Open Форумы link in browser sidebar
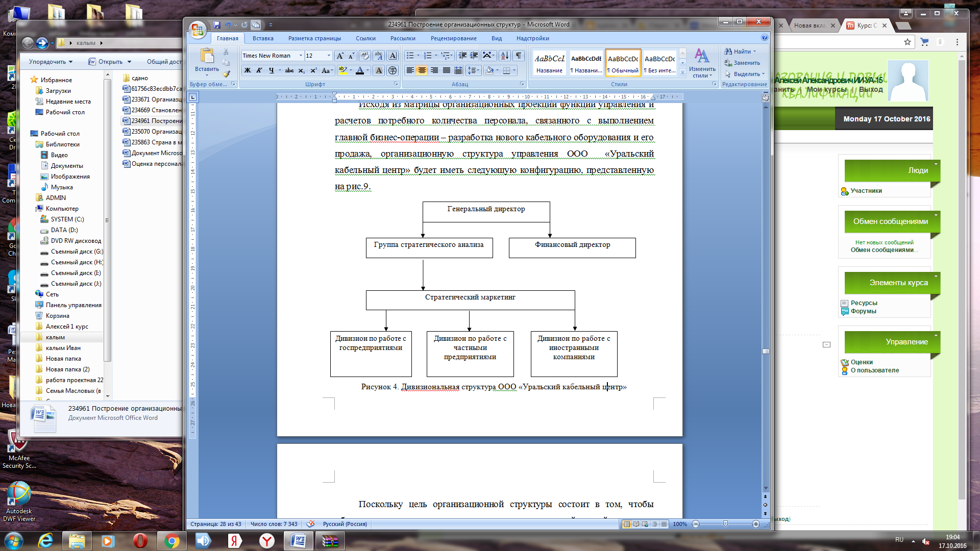This screenshot has height=551, width=980. [863, 311]
